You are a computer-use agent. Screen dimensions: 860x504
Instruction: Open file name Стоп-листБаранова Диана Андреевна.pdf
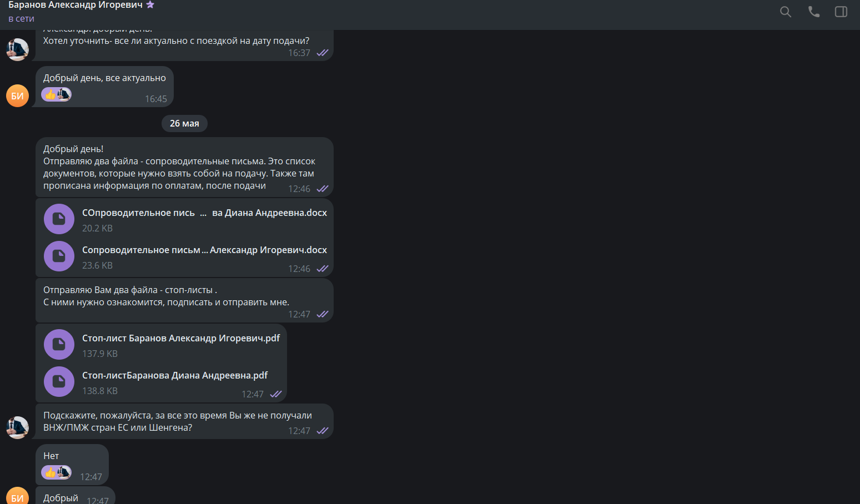point(175,375)
